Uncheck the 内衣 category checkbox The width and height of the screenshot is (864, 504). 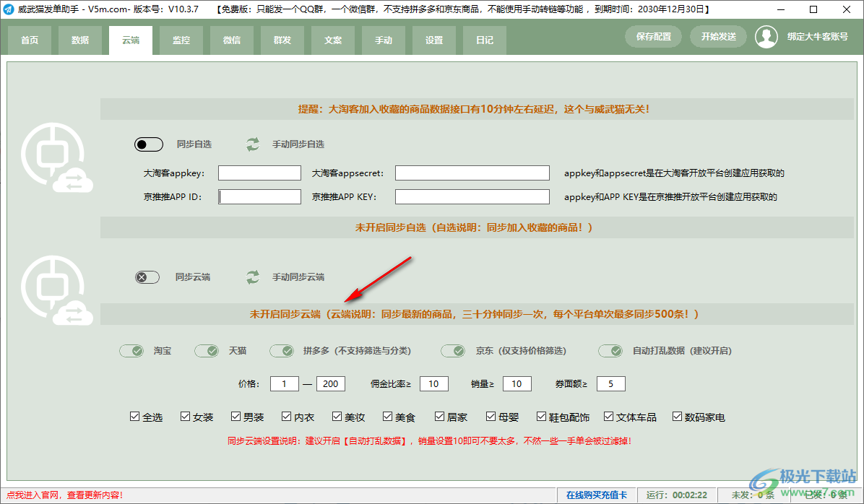(x=286, y=417)
